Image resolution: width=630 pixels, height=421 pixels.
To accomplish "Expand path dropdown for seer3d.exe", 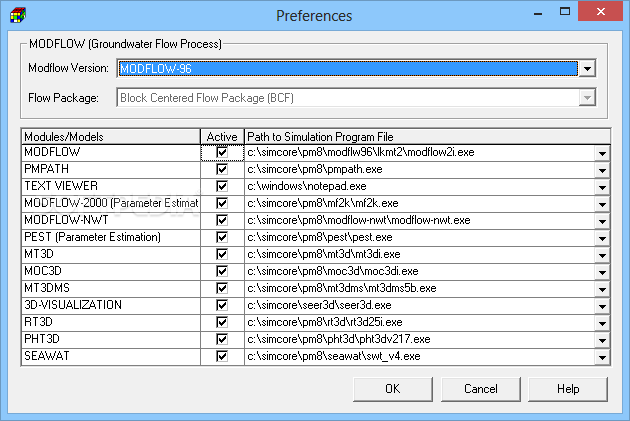I will 602,306.
